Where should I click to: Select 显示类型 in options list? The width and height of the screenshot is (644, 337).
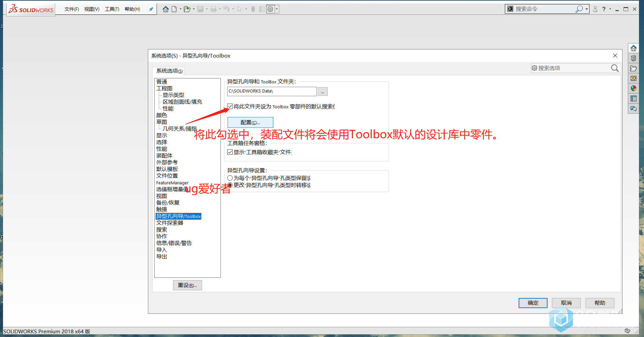pos(173,95)
